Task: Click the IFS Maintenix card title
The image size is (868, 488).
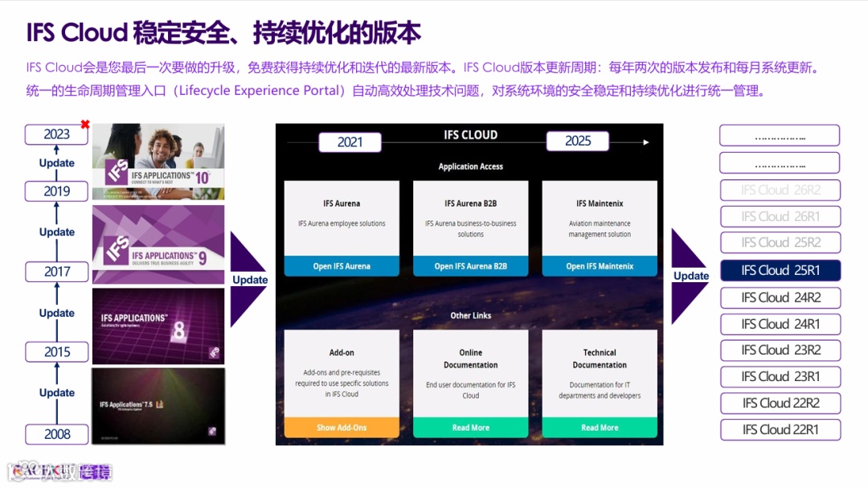Action: click(x=600, y=203)
